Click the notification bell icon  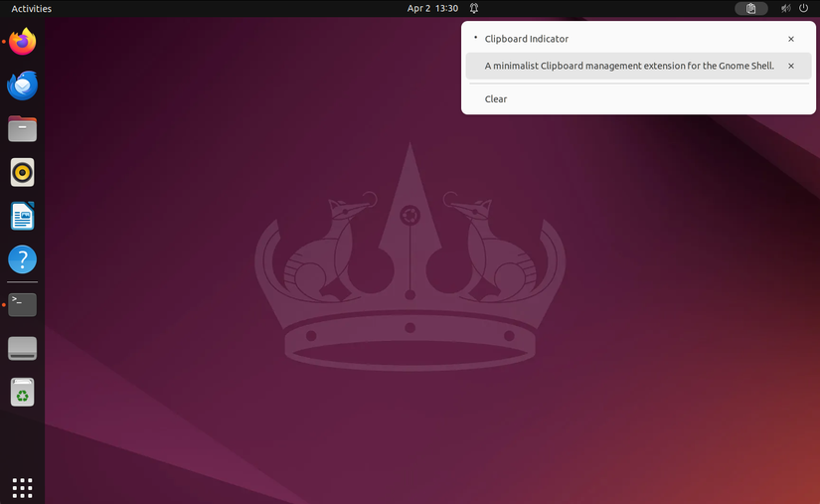(x=474, y=8)
